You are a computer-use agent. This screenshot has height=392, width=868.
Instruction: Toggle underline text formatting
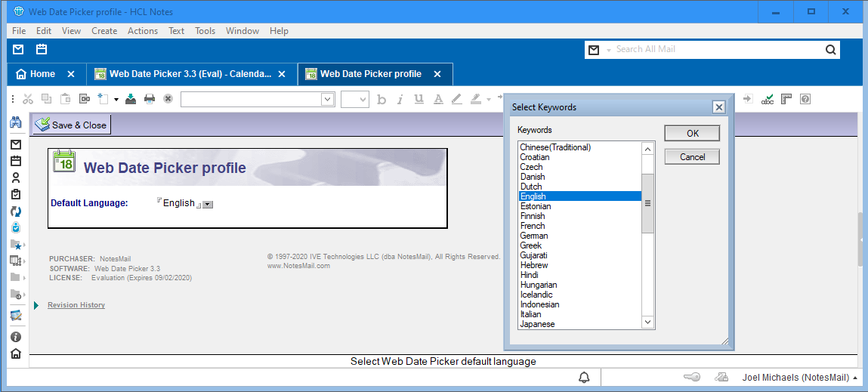419,99
